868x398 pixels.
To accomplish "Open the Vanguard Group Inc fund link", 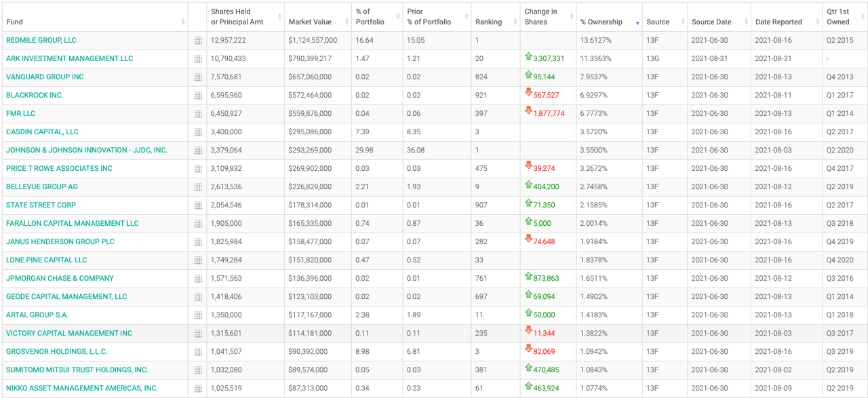I will point(45,77).
